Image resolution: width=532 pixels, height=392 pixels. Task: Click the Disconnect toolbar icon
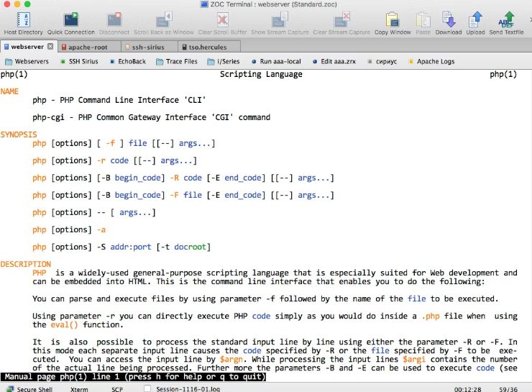click(114, 22)
